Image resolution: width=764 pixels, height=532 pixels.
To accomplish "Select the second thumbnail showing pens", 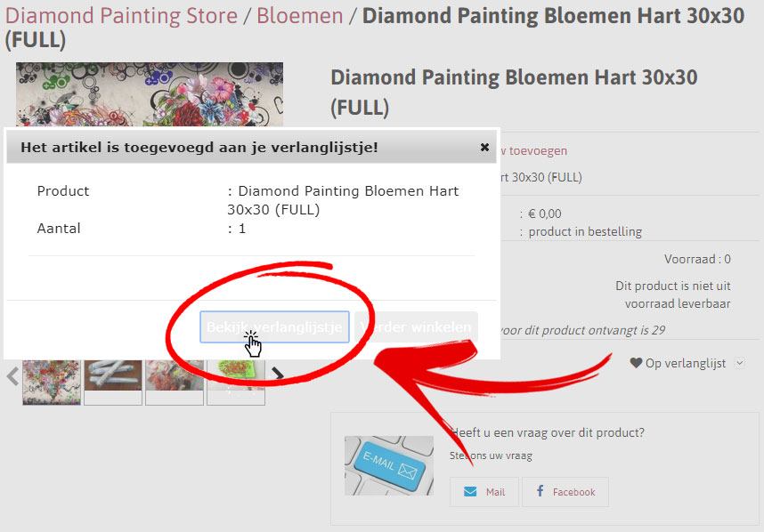I will tap(113, 383).
